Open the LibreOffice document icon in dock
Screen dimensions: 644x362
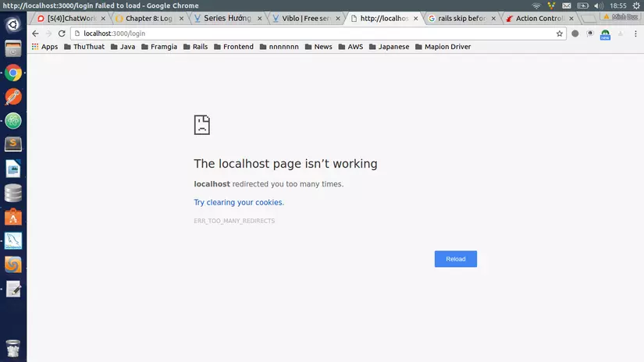click(x=13, y=169)
